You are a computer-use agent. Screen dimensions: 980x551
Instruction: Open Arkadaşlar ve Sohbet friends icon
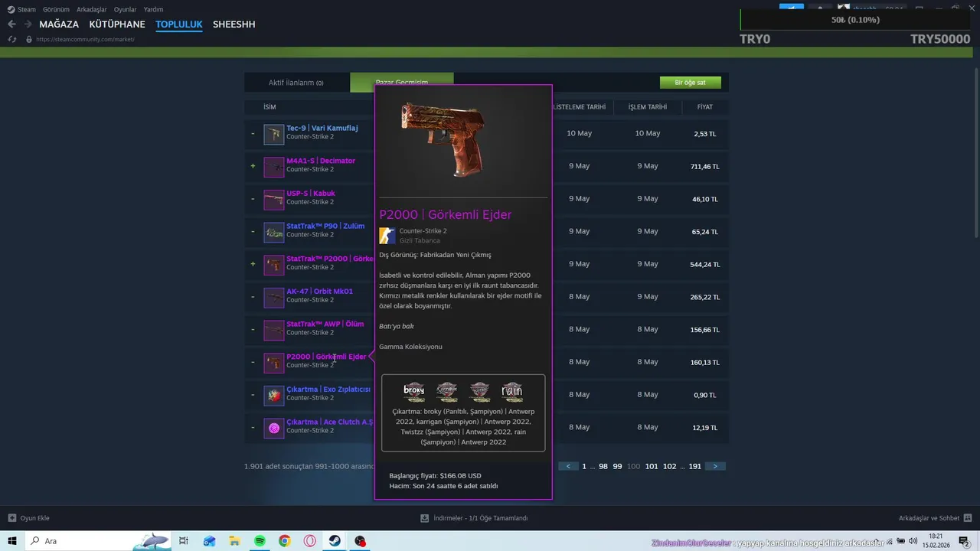967,518
